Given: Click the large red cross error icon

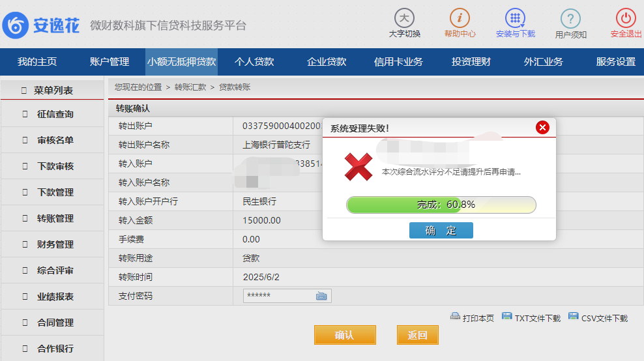Looking at the screenshot, I should pos(359,167).
